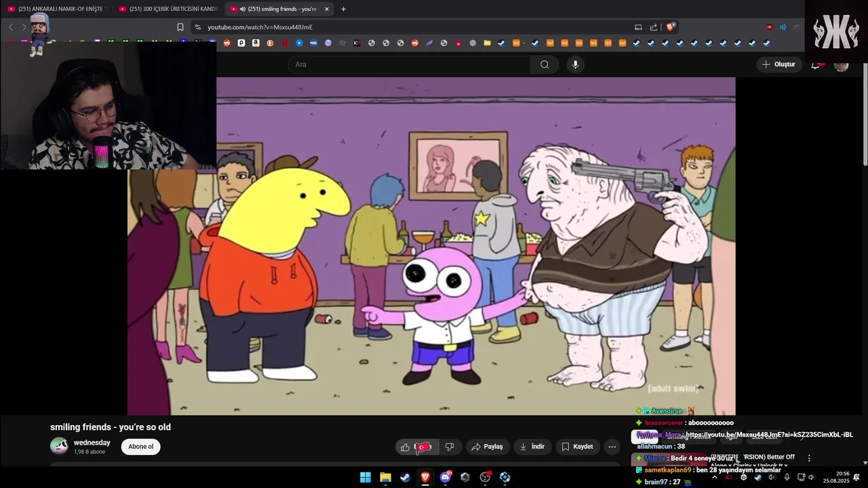The image size is (868, 488).
Task: Open the wednesday channel avatar
Action: click(x=59, y=446)
